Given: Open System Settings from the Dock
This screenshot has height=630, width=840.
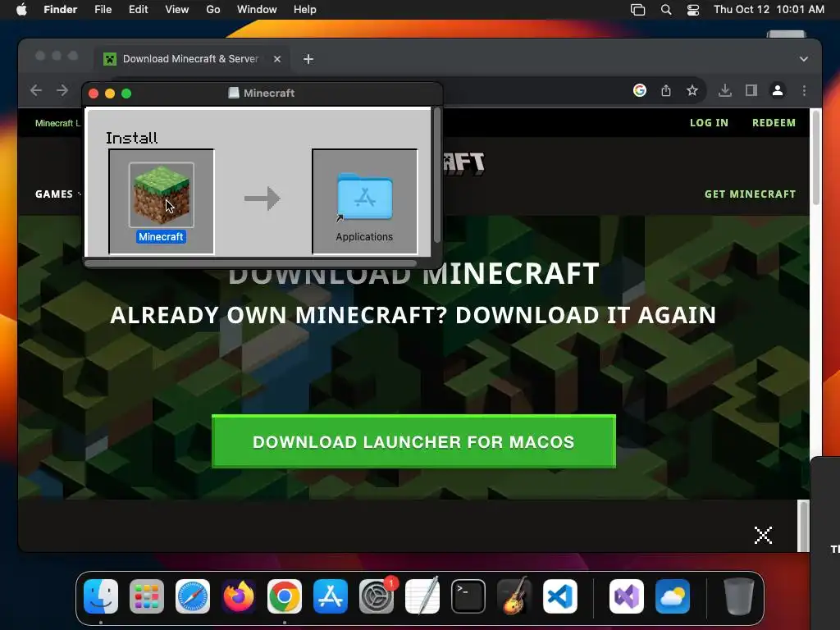Looking at the screenshot, I should tap(376, 596).
